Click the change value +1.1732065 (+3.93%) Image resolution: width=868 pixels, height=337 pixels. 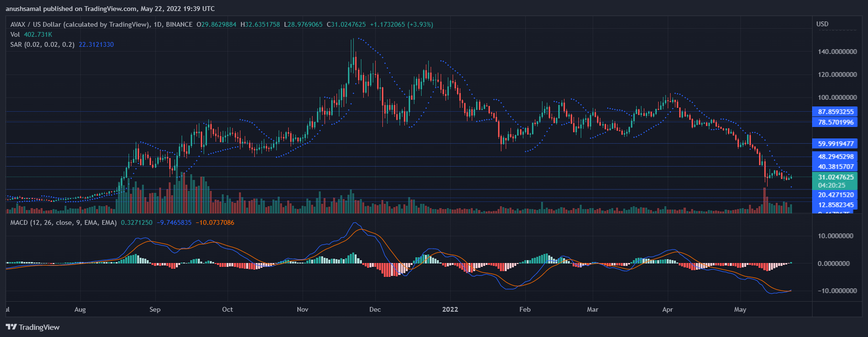pyautogui.click(x=402, y=24)
